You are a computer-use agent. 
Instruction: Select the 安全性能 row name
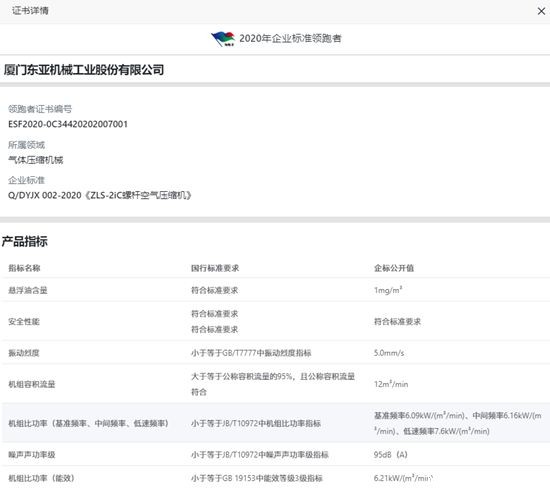[x=24, y=322]
